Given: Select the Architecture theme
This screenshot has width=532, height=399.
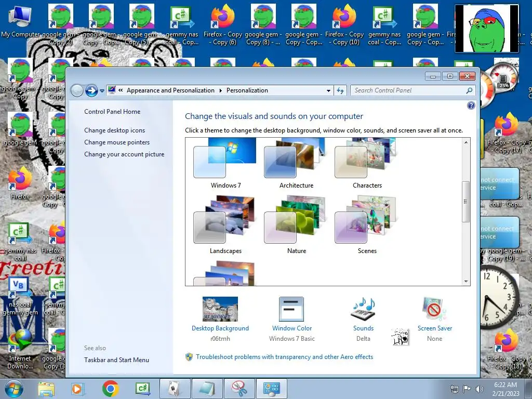Looking at the screenshot, I should [x=296, y=163].
